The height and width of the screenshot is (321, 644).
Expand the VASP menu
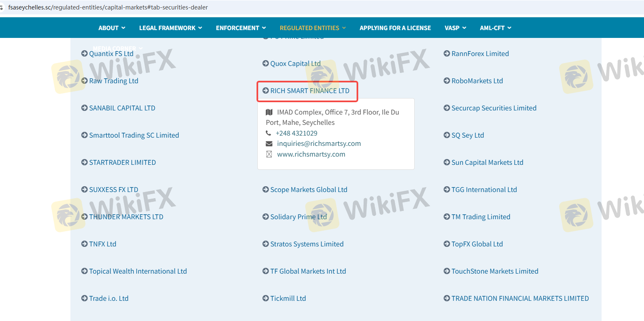click(455, 28)
